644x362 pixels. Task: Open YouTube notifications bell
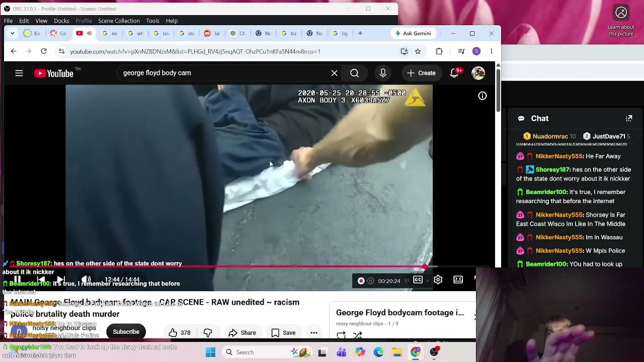coord(454,73)
